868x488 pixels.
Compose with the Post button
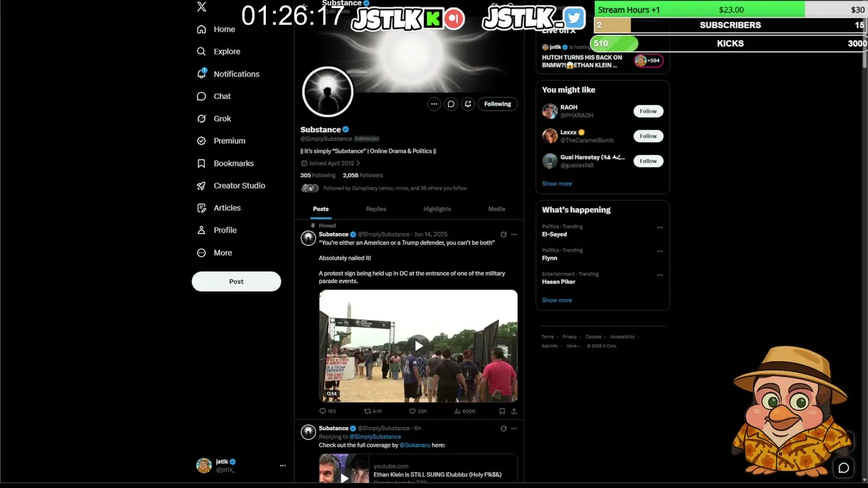click(x=236, y=281)
